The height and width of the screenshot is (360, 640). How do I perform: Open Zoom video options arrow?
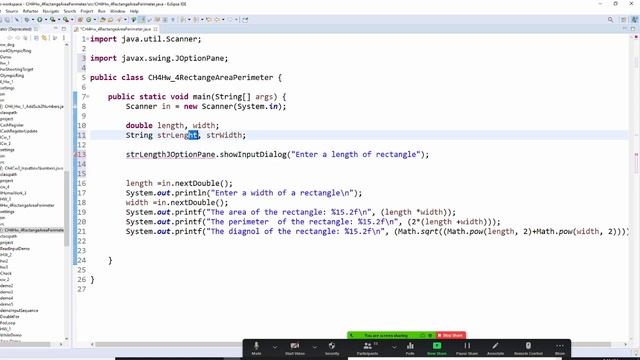pyautogui.click(x=314, y=347)
